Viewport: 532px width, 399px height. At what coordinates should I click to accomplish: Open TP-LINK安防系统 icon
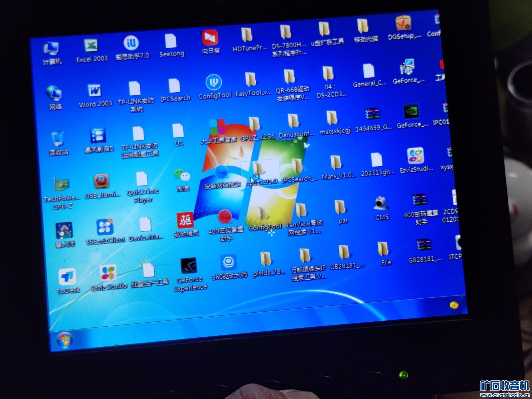pos(135,89)
